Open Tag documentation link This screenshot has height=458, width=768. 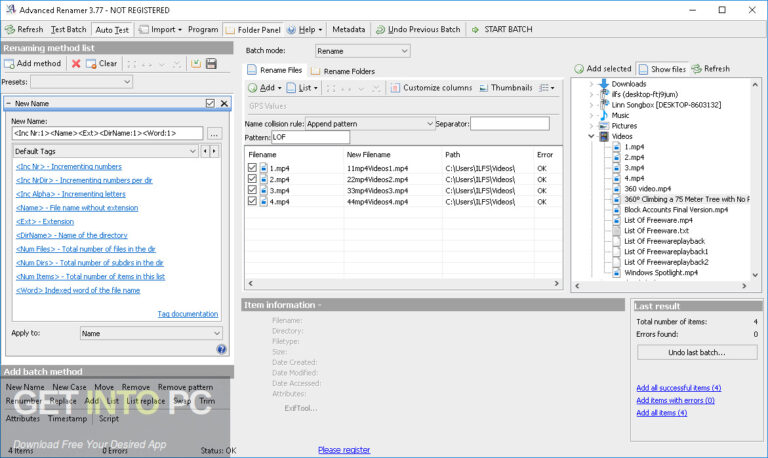pyautogui.click(x=188, y=314)
